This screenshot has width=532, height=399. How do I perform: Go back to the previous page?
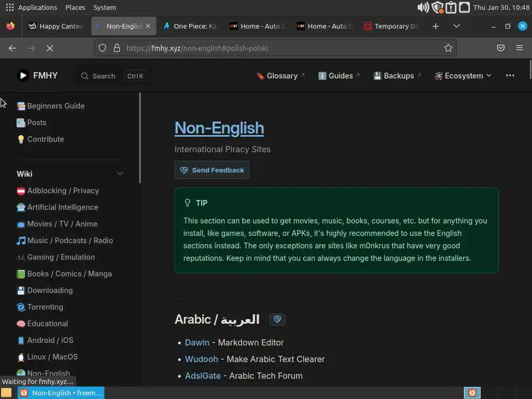[x=12, y=48]
